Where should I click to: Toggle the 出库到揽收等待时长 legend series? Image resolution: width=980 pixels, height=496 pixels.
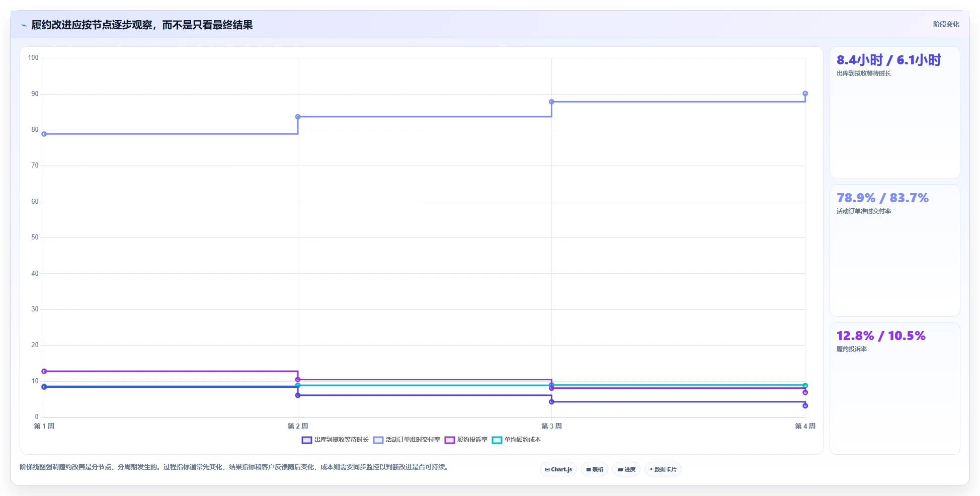tap(335, 440)
